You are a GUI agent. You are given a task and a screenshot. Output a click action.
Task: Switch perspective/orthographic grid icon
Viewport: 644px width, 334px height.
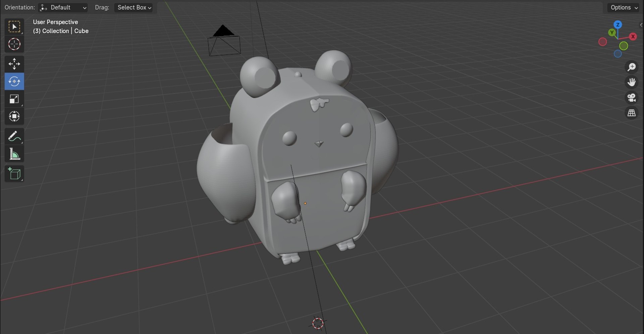632,113
